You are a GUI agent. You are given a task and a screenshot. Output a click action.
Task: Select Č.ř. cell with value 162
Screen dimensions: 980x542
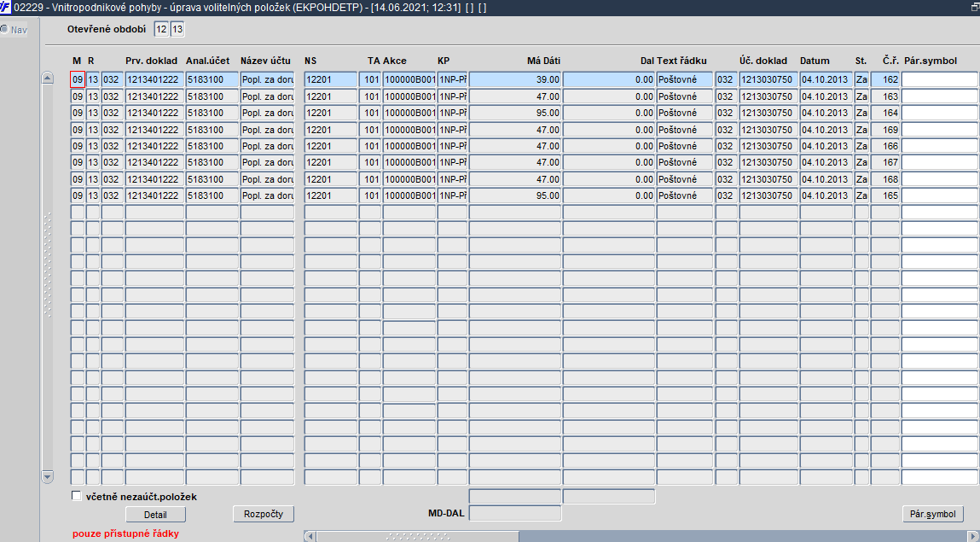(x=885, y=79)
